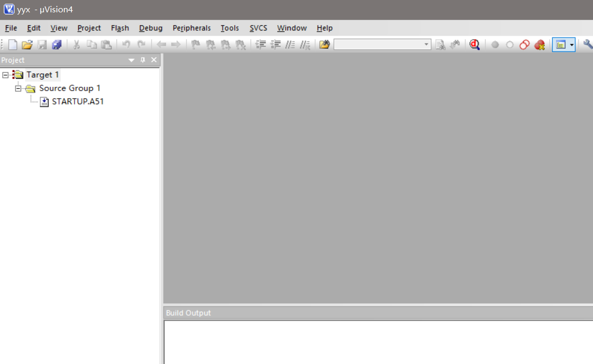Clear all bookmarks icon
The width and height of the screenshot is (593, 364).
click(x=241, y=44)
